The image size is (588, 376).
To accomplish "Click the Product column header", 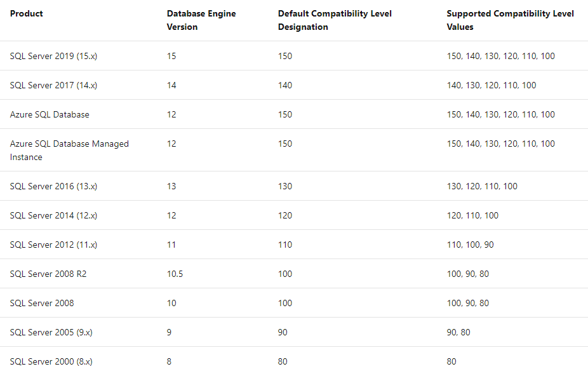I will point(26,13).
